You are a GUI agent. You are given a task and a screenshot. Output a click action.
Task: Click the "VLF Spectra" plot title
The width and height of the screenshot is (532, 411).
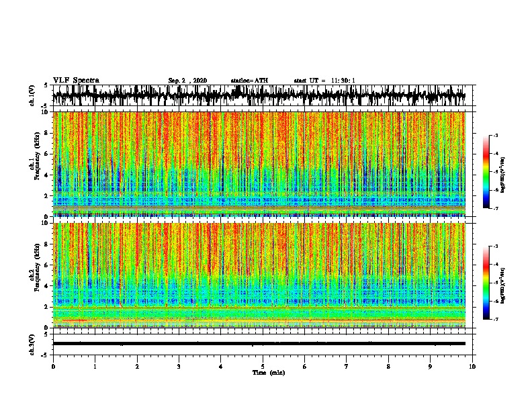(x=76, y=80)
